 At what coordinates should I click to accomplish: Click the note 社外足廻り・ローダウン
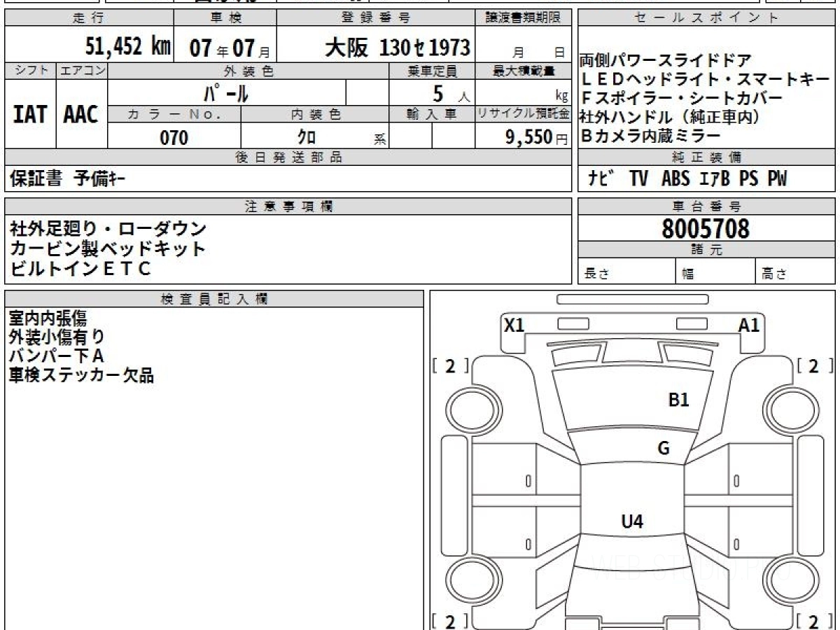pyautogui.click(x=108, y=228)
